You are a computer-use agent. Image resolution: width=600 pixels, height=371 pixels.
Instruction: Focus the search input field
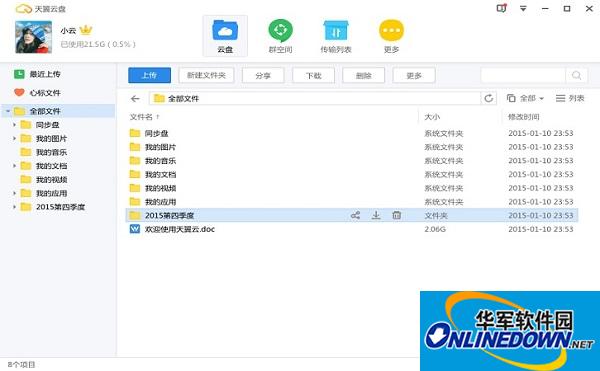523,75
